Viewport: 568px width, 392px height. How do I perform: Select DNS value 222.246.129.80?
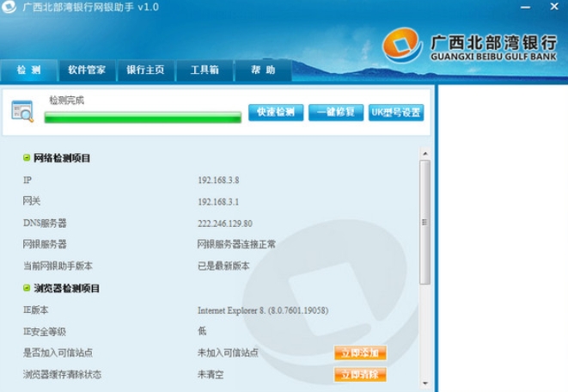225,224
